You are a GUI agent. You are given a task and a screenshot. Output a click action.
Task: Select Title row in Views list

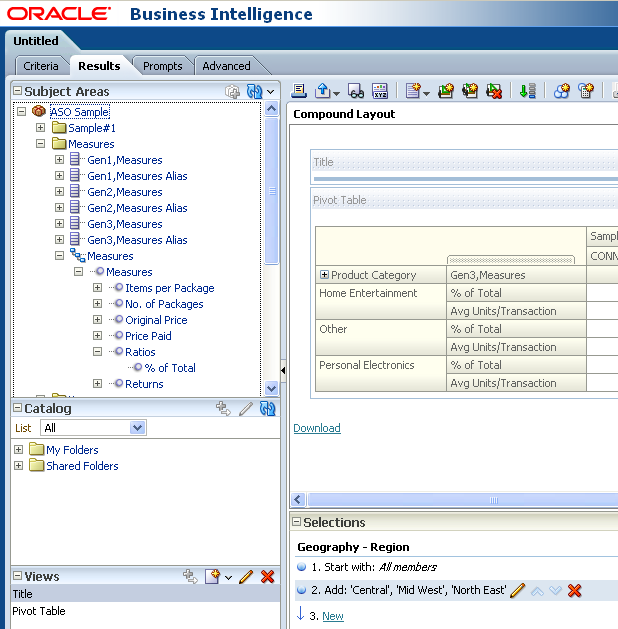pyautogui.click(x=145, y=593)
